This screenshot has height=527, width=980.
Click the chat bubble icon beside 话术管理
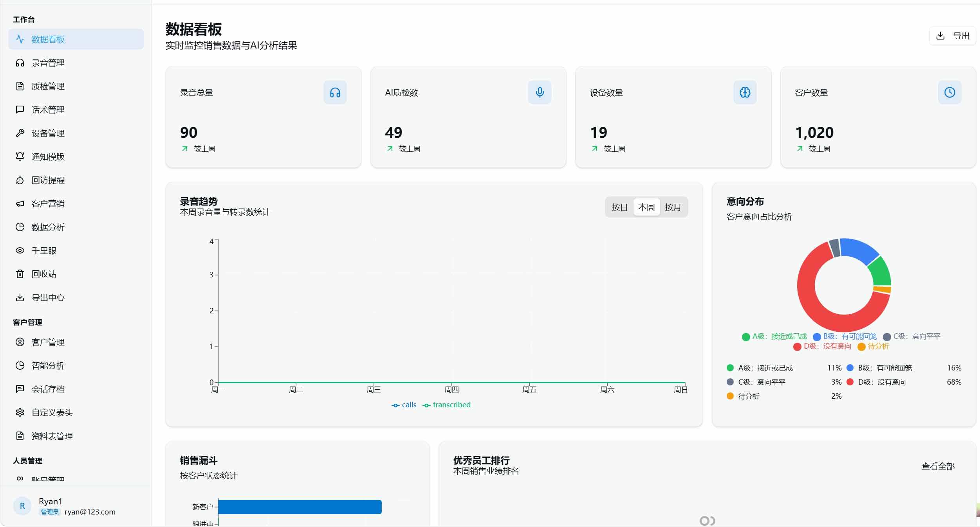pyautogui.click(x=20, y=110)
